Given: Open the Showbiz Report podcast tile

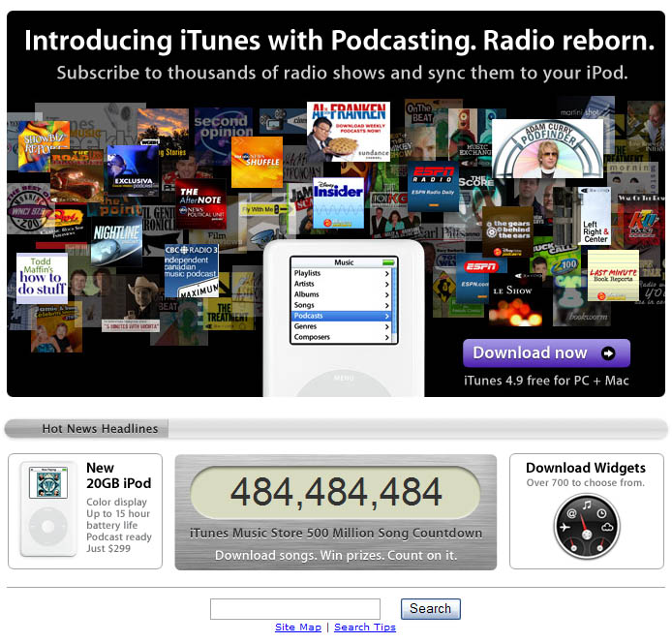Looking at the screenshot, I should pyautogui.click(x=44, y=146).
